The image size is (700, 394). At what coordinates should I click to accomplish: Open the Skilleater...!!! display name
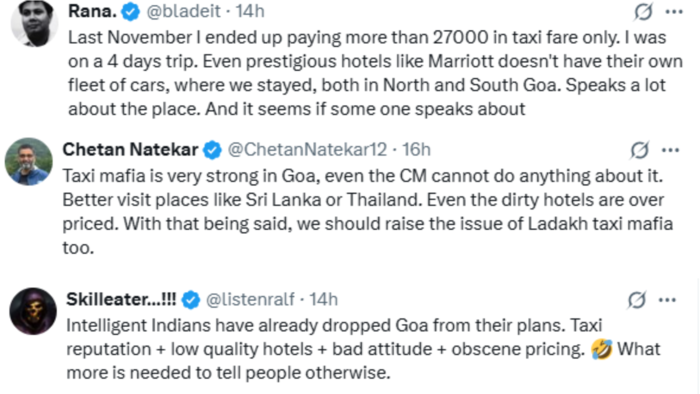click(121, 300)
